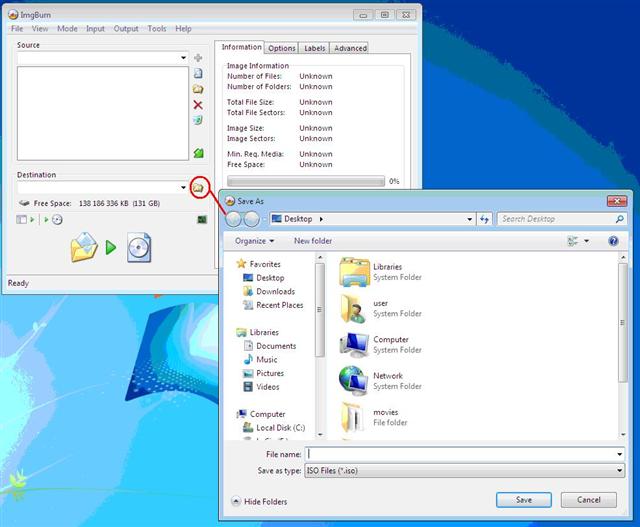This screenshot has height=527, width=640.
Task: Open the Source dropdown in ImgBurn
Action: (x=183, y=58)
